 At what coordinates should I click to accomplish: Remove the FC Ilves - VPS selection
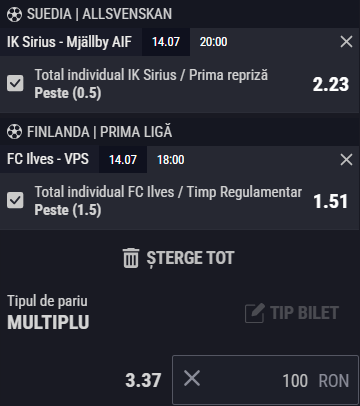pyautogui.click(x=346, y=160)
